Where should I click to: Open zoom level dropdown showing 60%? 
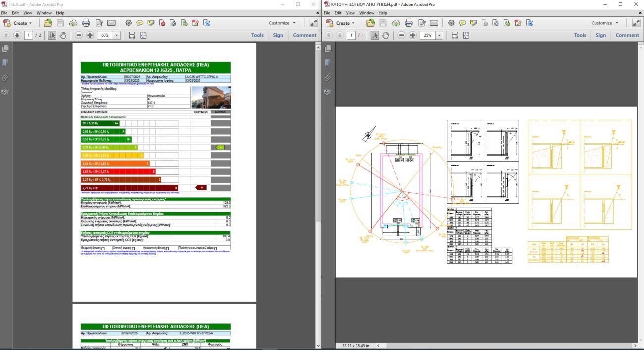117,35
